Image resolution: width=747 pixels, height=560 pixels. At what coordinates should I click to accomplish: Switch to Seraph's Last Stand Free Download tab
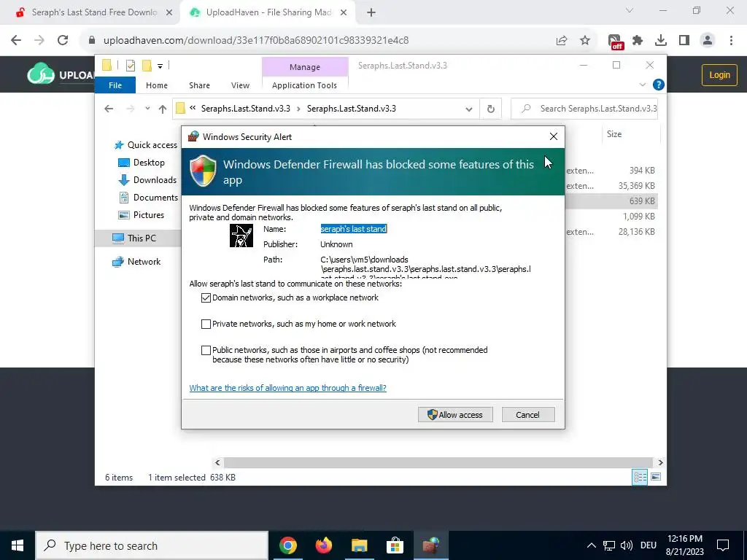point(94,12)
